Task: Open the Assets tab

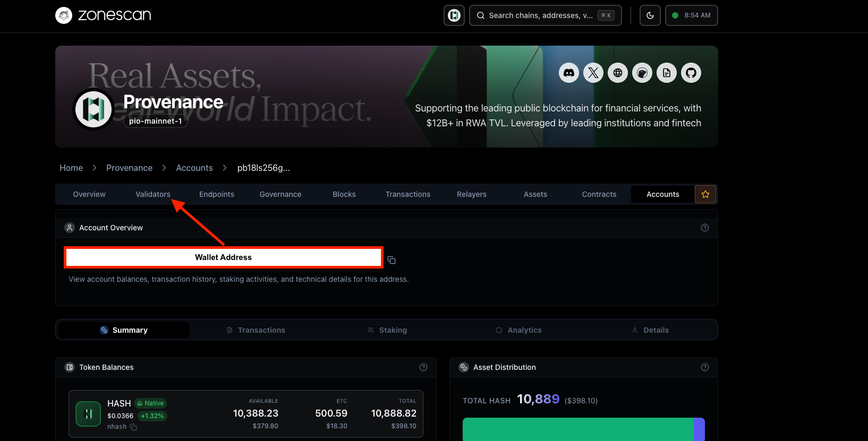Action: (x=535, y=194)
